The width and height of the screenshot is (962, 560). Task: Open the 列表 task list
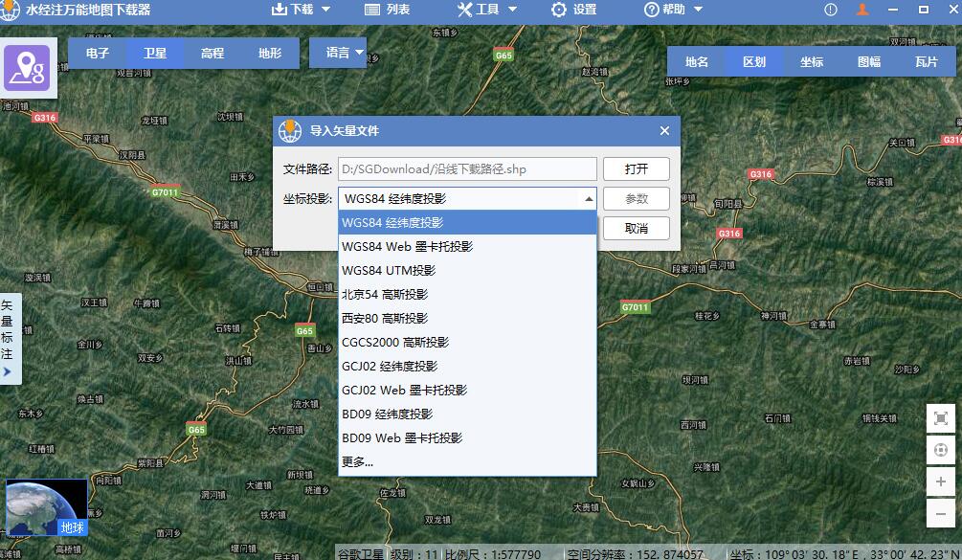388,11
